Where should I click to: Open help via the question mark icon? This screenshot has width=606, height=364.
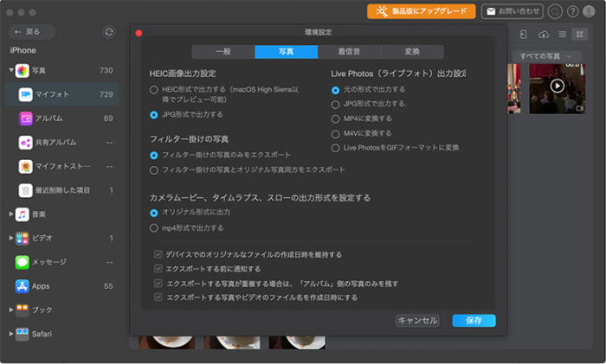[x=572, y=11]
